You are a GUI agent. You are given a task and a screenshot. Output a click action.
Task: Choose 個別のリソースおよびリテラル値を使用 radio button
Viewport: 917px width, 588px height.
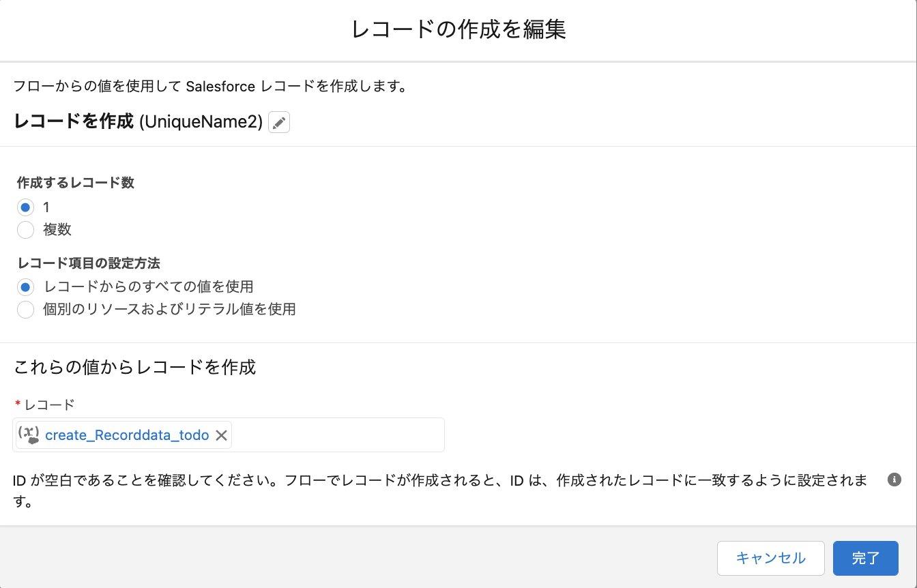pos(26,310)
